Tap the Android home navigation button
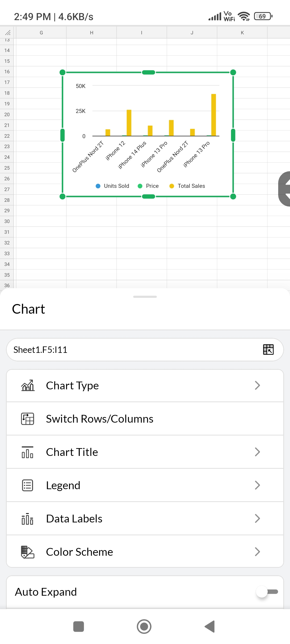This screenshot has height=644, width=290. (144, 627)
